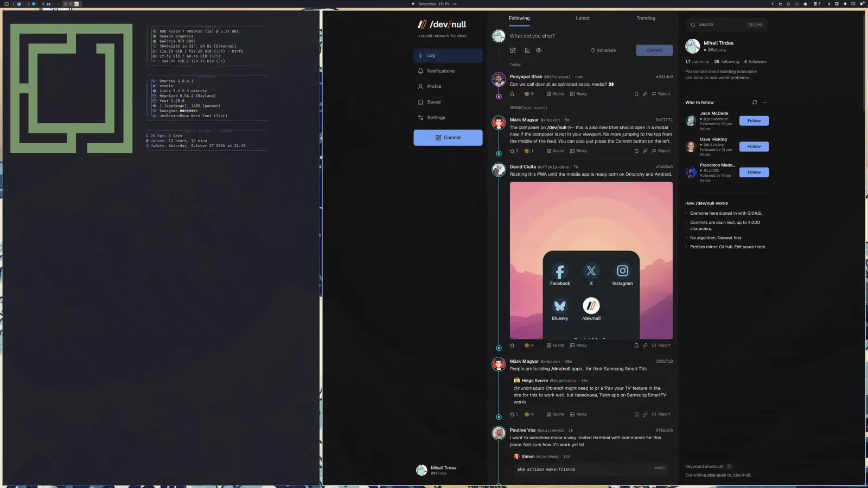Click the volume icon in the top bar
The width and height of the screenshot is (868, 488).
click(x=845, y=4)
